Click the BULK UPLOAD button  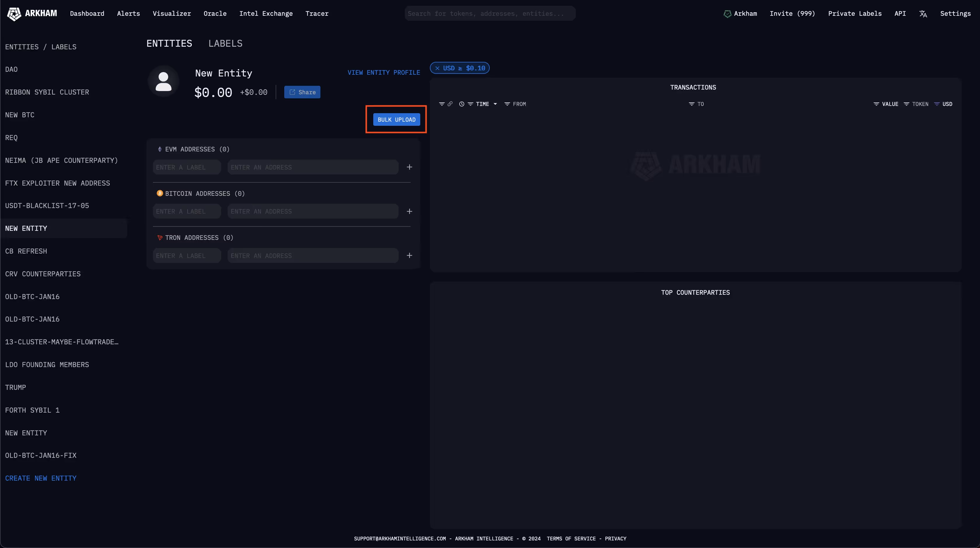click(x=396, y=119)
